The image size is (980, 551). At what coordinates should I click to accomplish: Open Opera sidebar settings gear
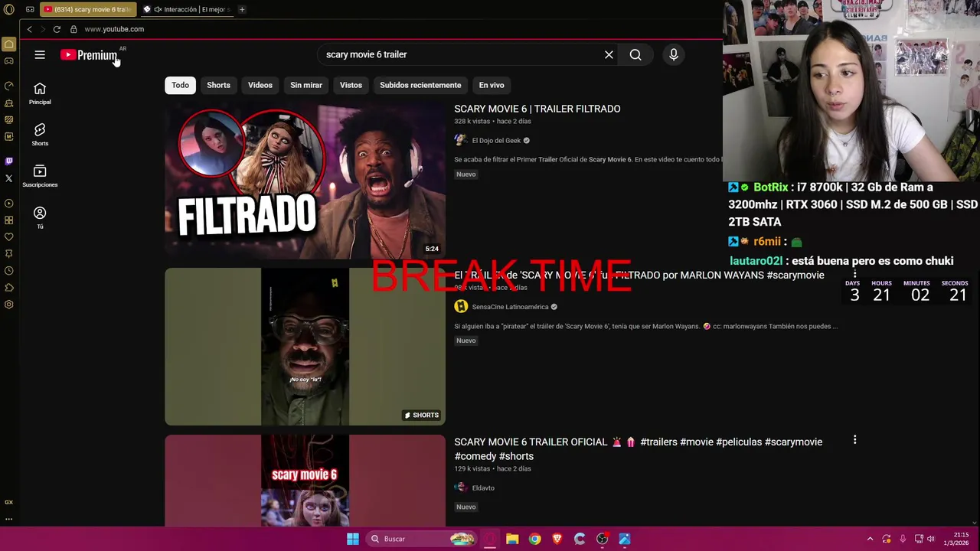click(x=9, y=305)
